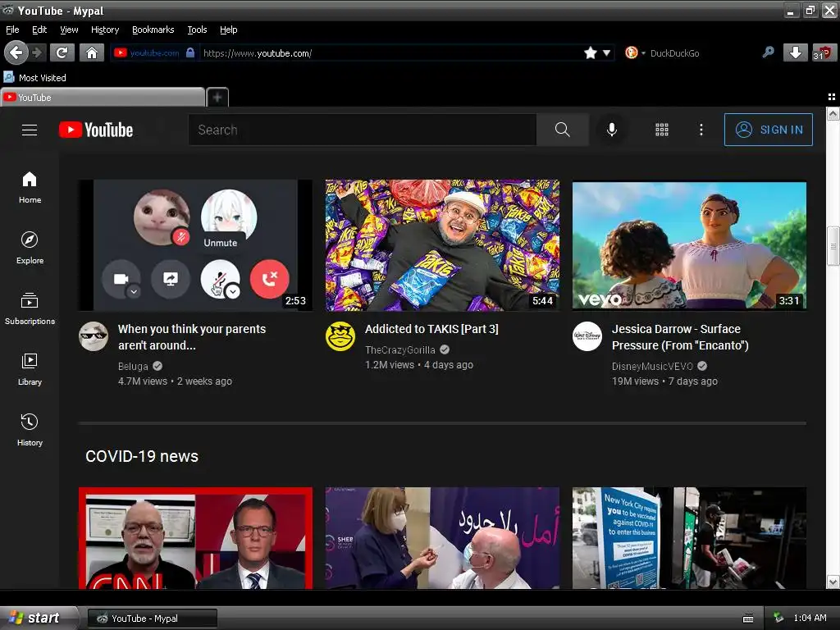This screenshot has width=840, height=630.
Task: Open the YouTube apps grid icon
Action: 662,130
